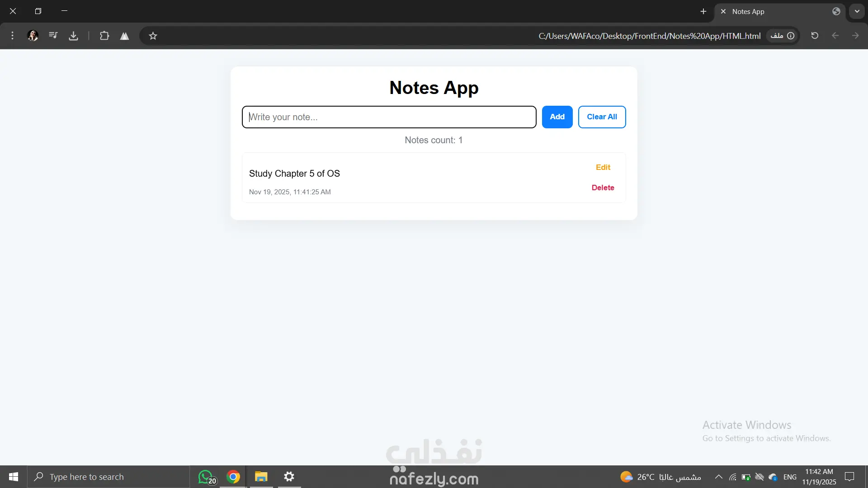Click the triangle extension icon in the toolbar
Screen dimensions: 868x488
point(124,36)
